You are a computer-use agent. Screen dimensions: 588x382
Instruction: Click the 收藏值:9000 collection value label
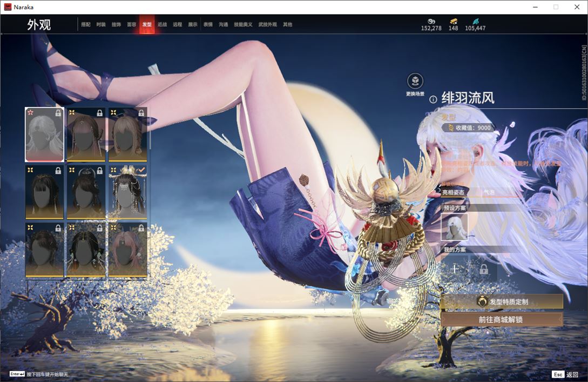(x=469, y=128)
